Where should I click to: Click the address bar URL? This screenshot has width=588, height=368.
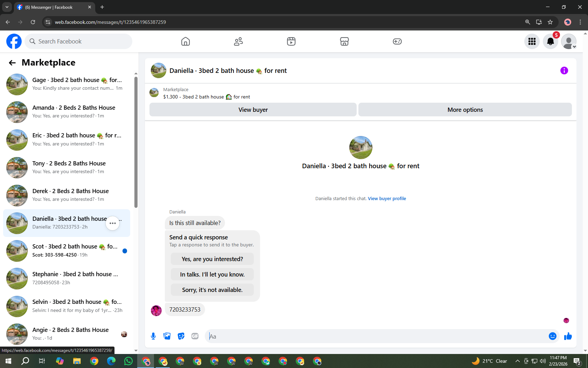(110, 22)
